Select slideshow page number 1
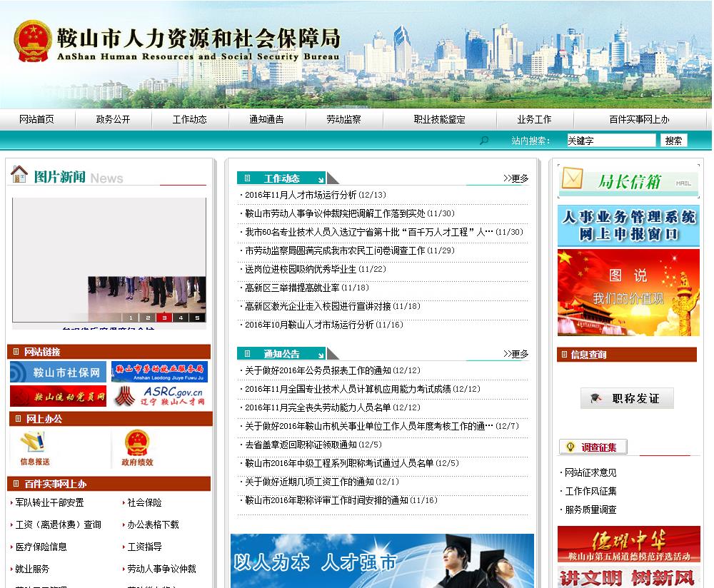The height and width of the screenshot is (588, 714). point(131,318)
